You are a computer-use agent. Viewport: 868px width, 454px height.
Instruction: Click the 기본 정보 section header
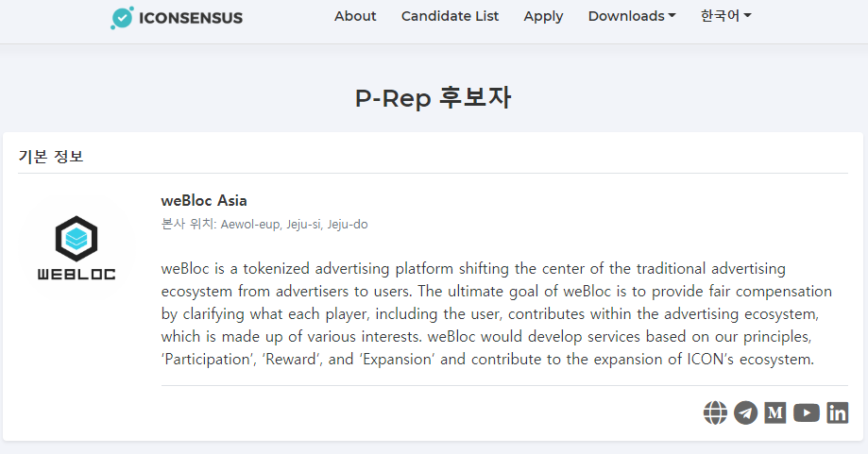pyautogui.click(x=51, y=157)
